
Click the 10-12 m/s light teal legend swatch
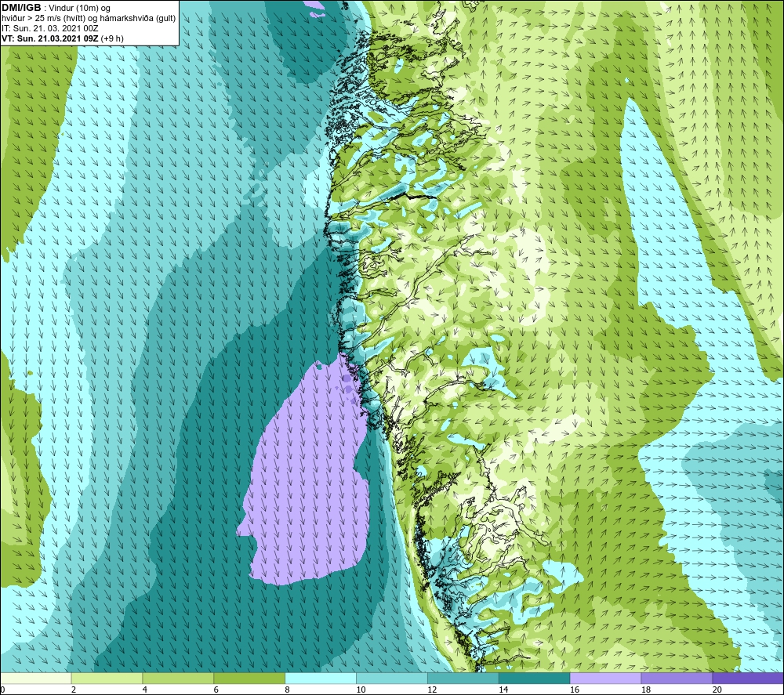pos(392,678)
